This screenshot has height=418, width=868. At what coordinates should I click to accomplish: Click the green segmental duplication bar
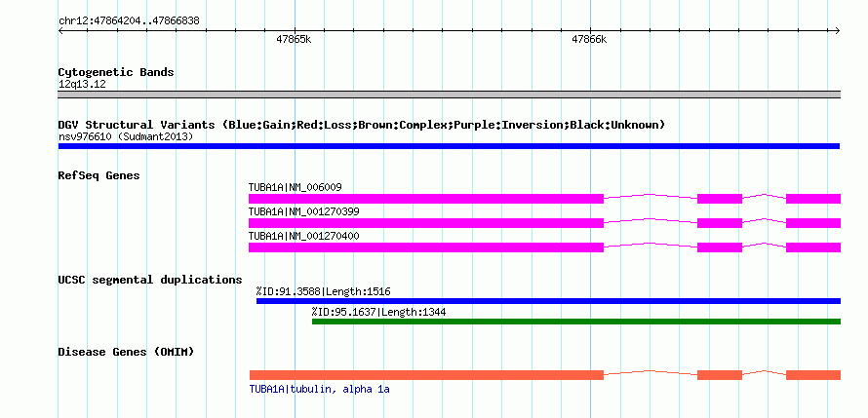pos(576,322)
